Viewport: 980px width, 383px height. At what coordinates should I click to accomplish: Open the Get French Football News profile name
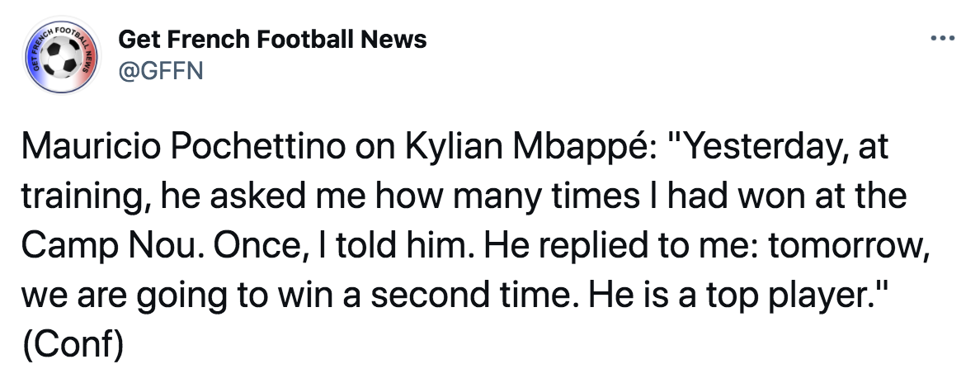click(272, 40)
